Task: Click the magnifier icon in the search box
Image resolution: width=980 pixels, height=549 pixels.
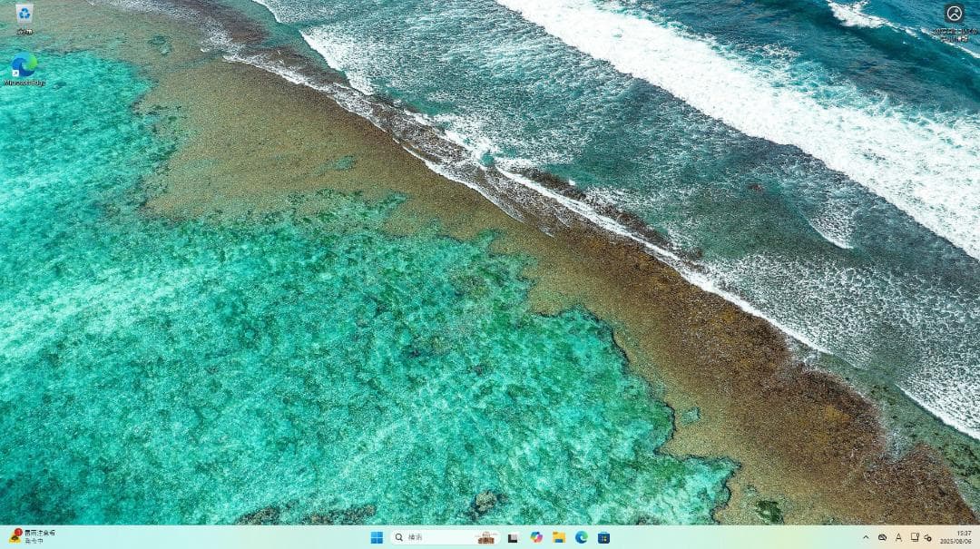Action: pos(397,536)
